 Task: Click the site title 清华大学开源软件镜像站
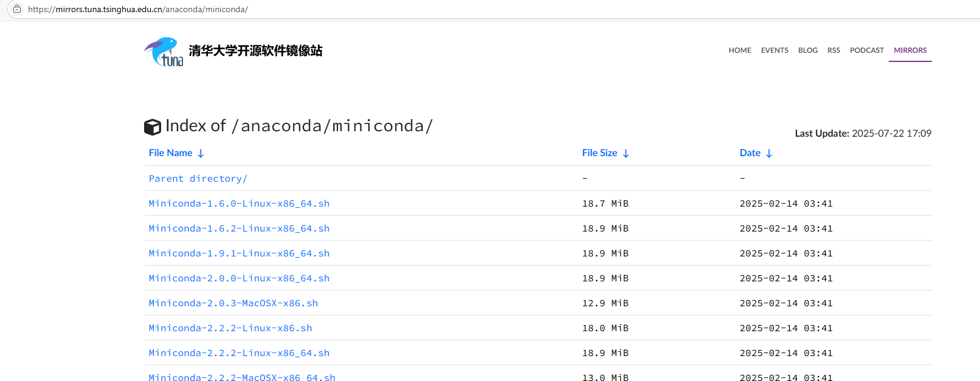pyautogui.click(x=255, y=51)
